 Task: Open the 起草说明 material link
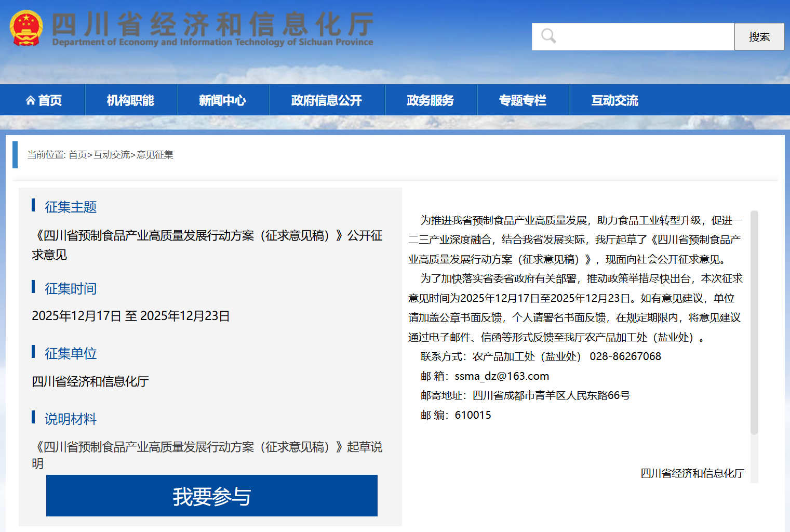tap(208, 447)
